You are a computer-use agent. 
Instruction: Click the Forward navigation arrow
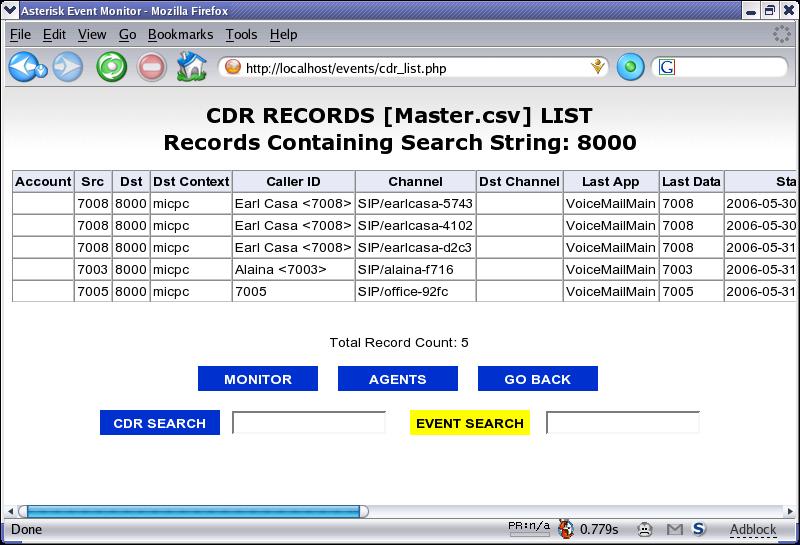pyautogui.click(x=68, y=68)
